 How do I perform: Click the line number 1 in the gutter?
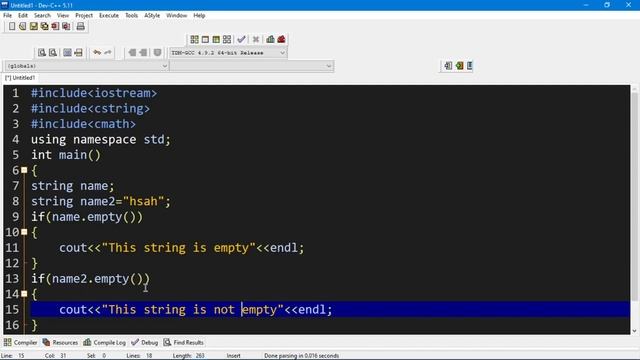[16, 93]
